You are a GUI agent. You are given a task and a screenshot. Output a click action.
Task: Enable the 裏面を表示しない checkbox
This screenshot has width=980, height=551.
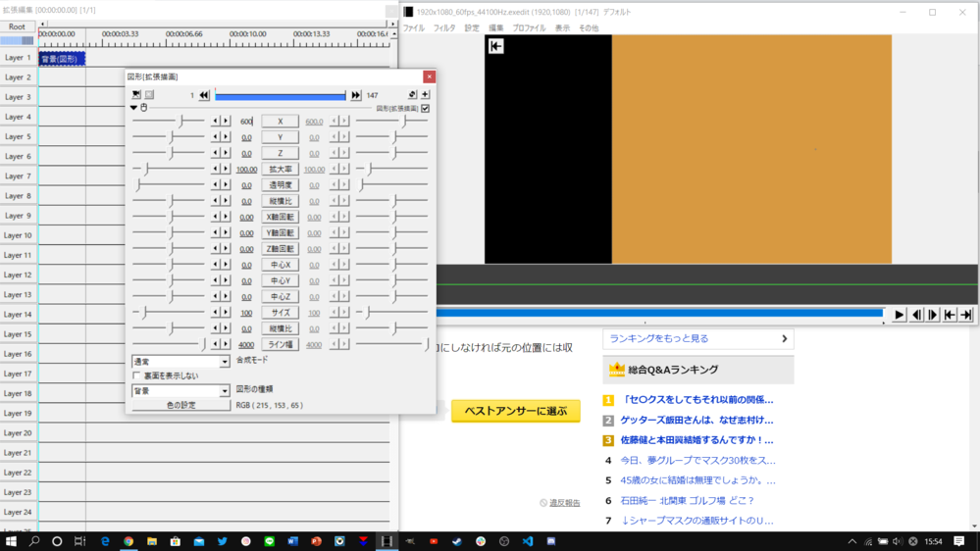pos(136,376)
